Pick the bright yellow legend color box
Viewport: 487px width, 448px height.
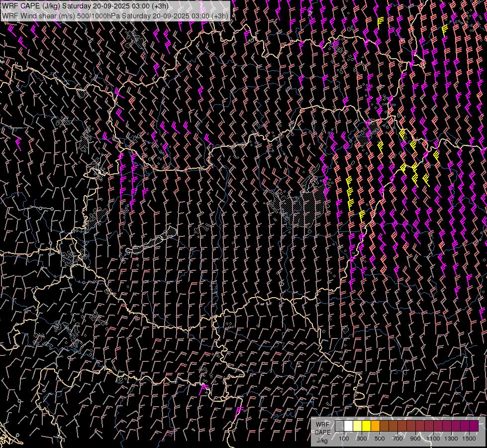tap(366, 426)
